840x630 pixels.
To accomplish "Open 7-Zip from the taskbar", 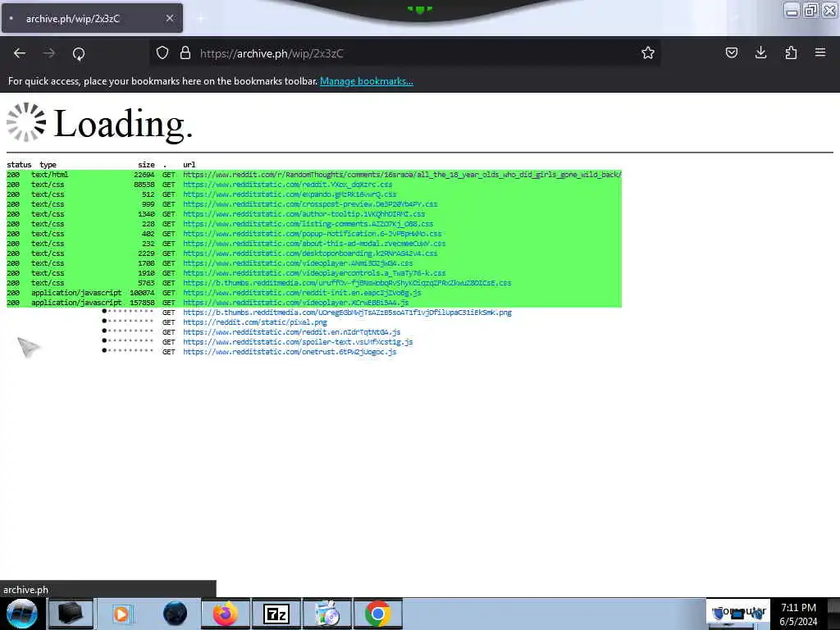I will tap(276, 614).
